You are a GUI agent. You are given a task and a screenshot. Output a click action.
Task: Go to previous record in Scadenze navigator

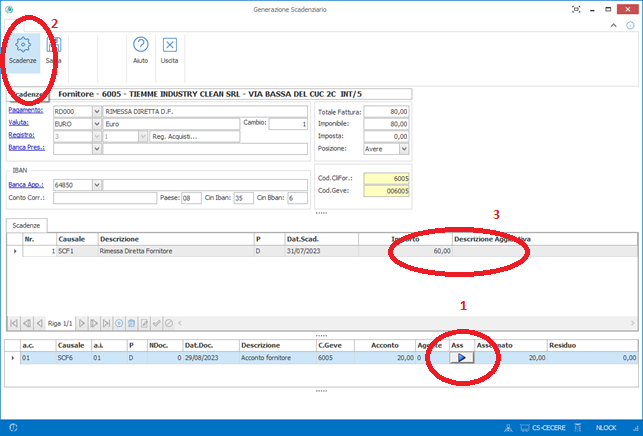click(x=39, y=323)
